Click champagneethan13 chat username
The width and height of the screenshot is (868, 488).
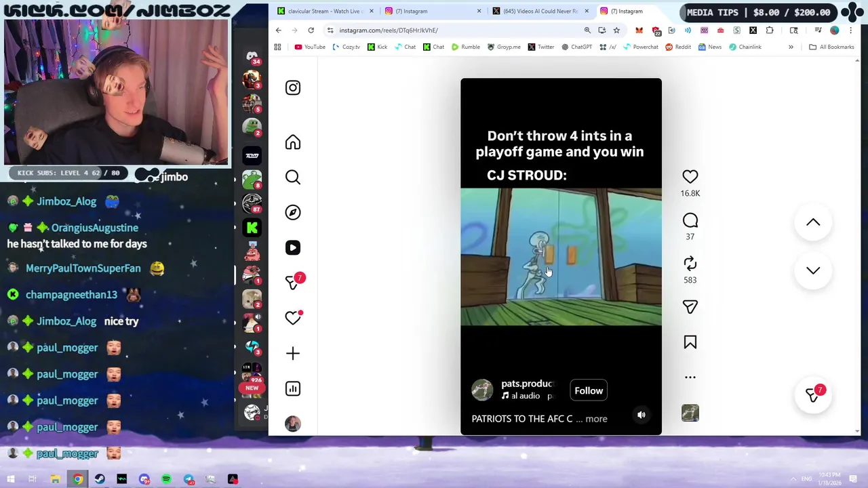(x=71, y=295)
